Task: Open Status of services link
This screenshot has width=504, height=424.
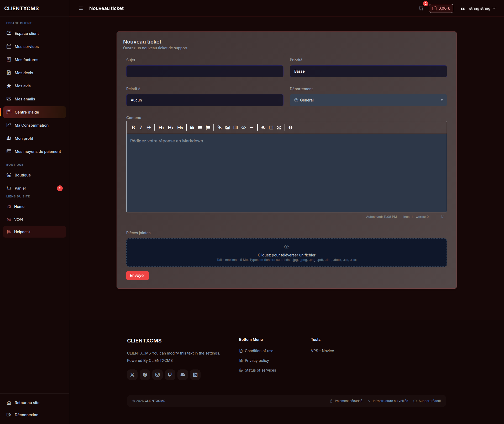Action: pos(258,370)
